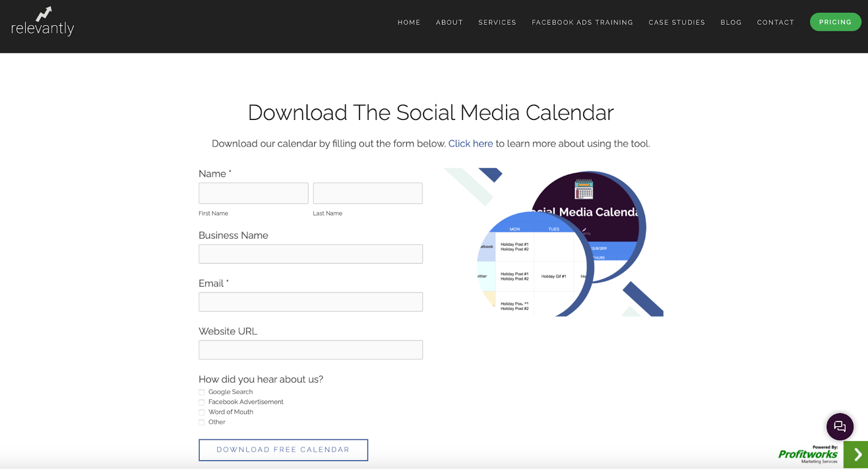This screenshot has height=469, width=868.
Task: Open the live chat bubble icon
Action: (x=840, y=427)
